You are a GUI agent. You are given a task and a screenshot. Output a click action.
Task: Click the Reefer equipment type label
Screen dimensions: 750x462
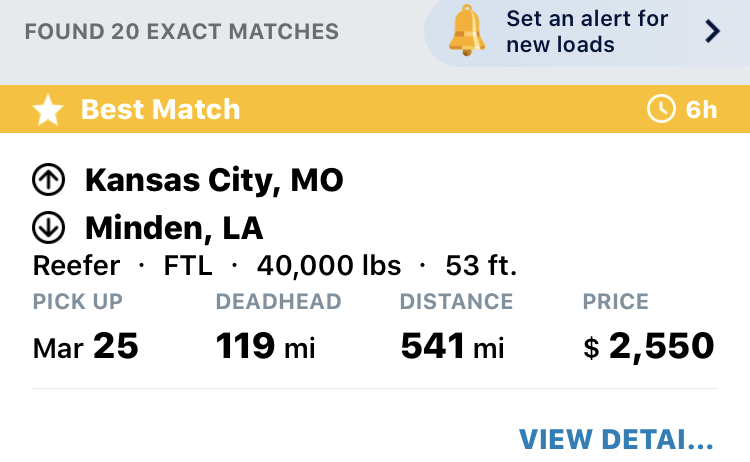coord(76,265)
